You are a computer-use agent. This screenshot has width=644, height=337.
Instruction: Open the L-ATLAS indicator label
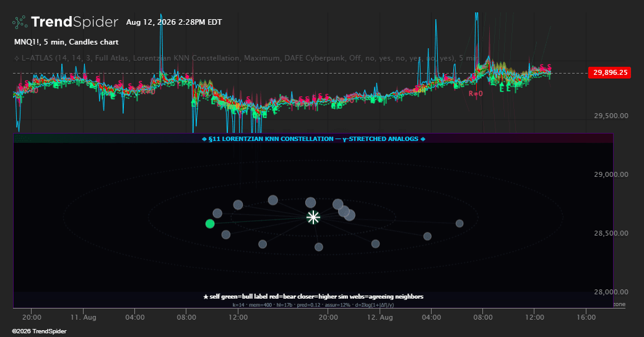[x=246, y=58]
